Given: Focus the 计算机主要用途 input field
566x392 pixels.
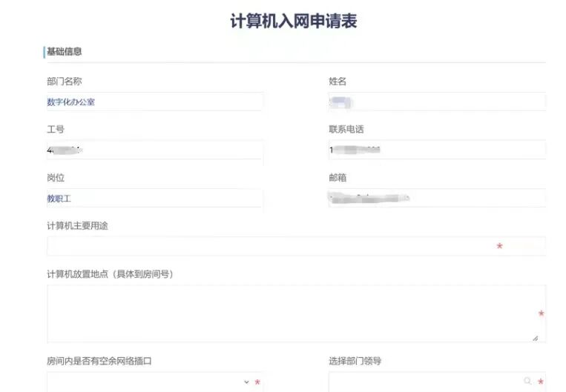Looking at the screenshot, I should [297, 246].
